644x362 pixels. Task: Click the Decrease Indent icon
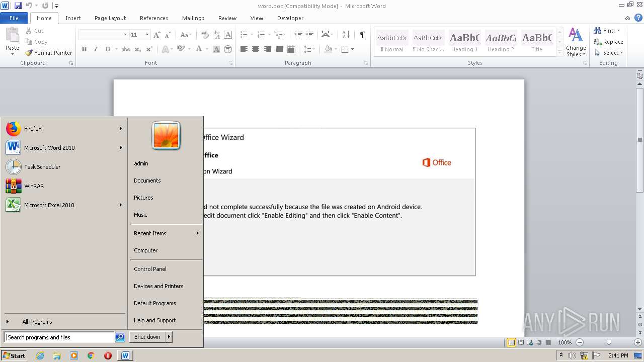(x=298, y=35)
